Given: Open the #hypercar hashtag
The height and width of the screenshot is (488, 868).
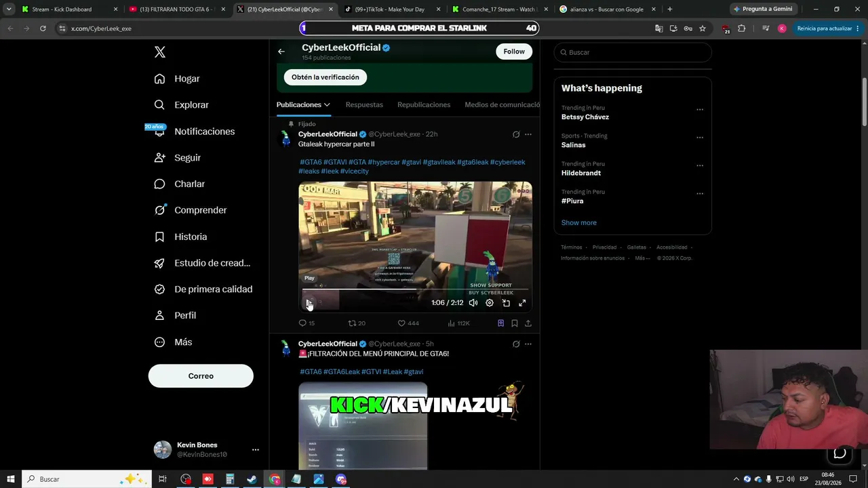Looking at the screenshot, I should tap(384, 162).
